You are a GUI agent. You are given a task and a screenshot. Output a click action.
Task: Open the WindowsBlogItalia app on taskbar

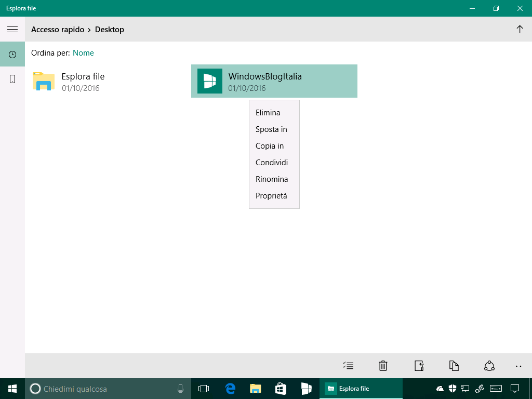pyautogui.click(x=306, y=389)
